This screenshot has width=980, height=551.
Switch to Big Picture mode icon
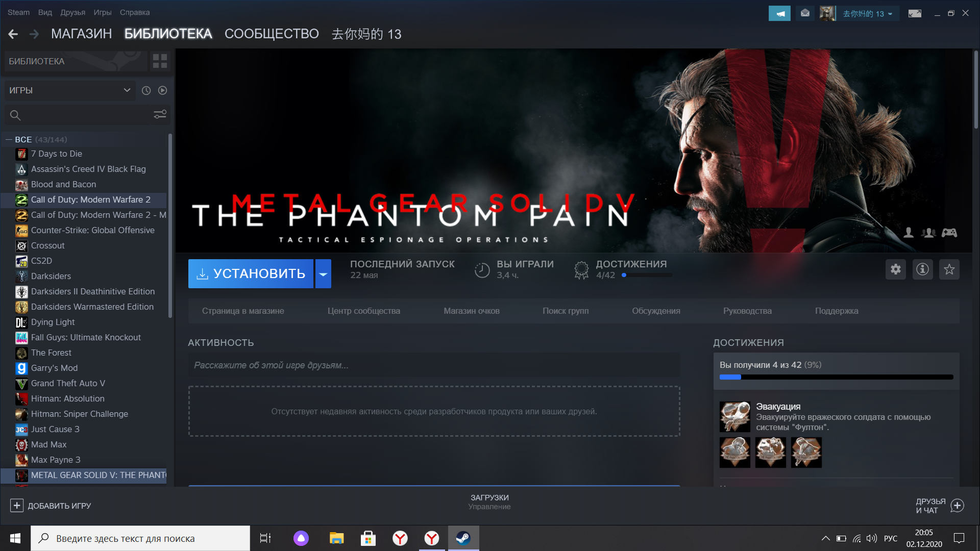(x=915, y=13)
